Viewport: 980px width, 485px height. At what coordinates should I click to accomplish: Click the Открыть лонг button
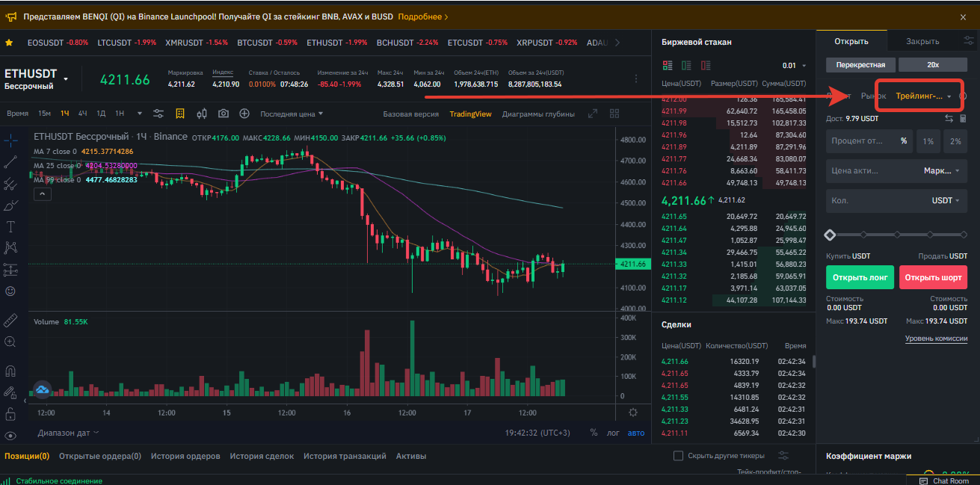click(860, 277)
